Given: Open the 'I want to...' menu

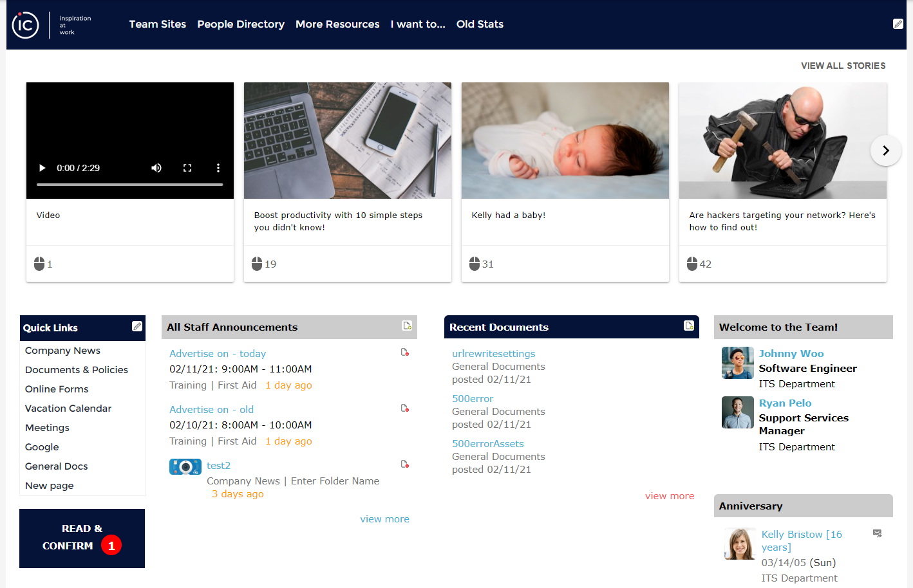Looking at the screenshot, I should [417, 24].
